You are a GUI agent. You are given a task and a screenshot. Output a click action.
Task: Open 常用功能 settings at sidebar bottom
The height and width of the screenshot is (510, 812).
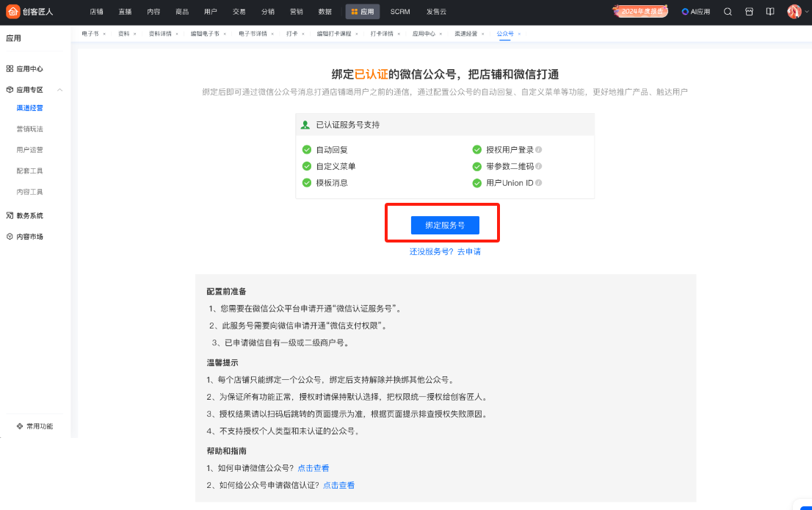[35, 426]
